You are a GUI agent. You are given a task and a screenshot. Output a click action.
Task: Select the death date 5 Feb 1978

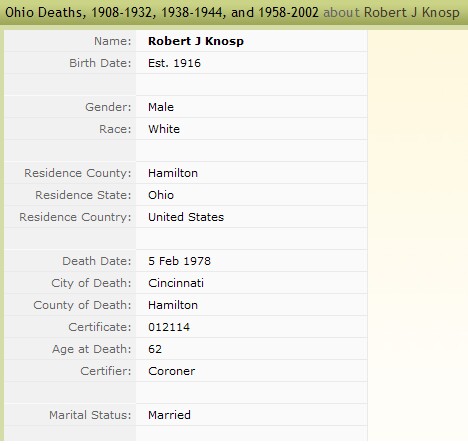179,261
